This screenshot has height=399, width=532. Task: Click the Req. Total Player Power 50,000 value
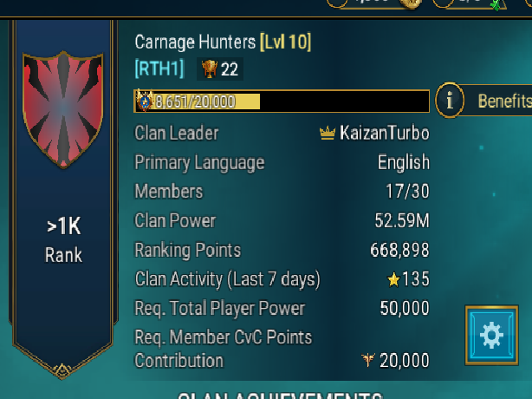pyautogui.click(x=405, y=308)
